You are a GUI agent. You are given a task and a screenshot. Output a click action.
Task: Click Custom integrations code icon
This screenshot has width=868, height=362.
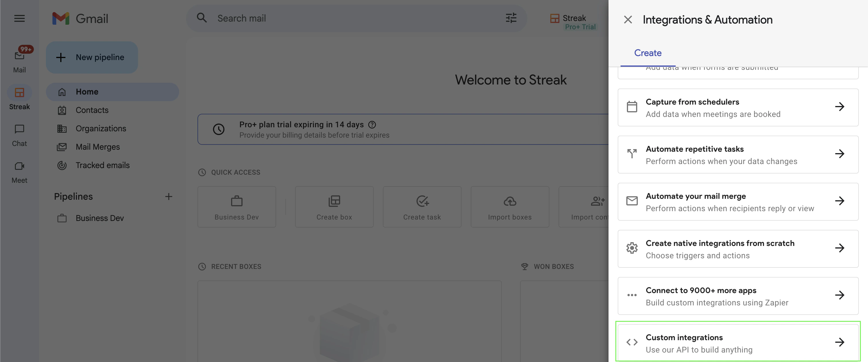pos(632,342)
